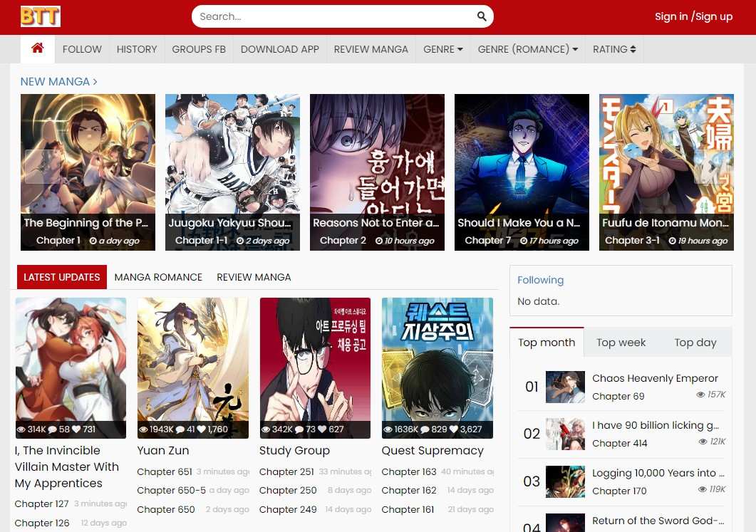
Task: Open Chaos Heavenly Emperor small thumbnail
Action: (x=565, y=387)
